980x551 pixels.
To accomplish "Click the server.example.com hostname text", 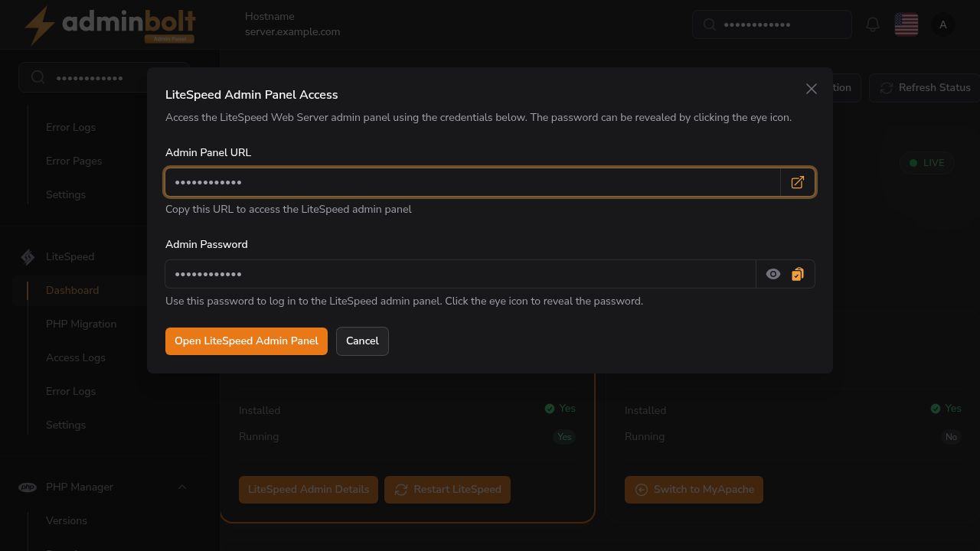I will (x=292, y=31).
